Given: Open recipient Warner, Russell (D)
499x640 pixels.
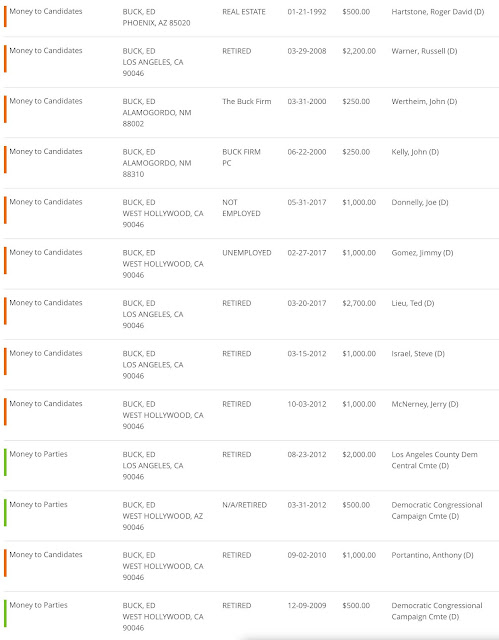Looking at the screenshot, I should 424,51.
